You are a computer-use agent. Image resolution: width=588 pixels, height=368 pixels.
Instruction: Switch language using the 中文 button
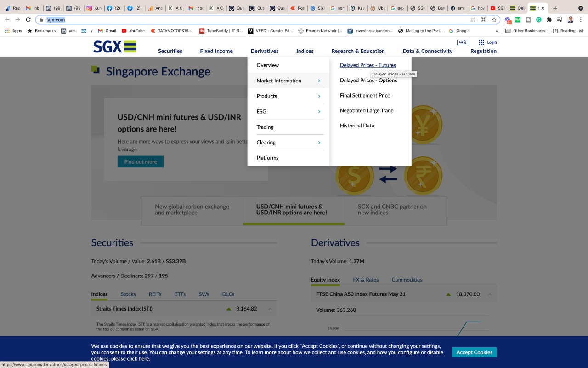(463, 42)
